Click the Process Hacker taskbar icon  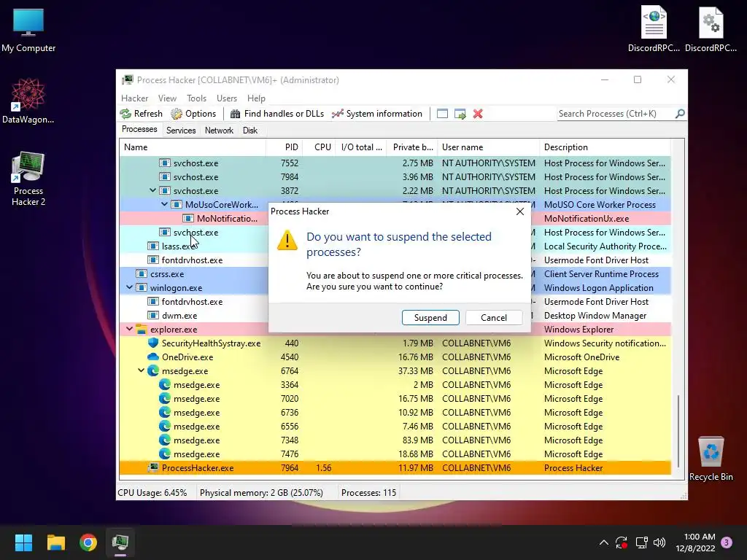(120, 542)
